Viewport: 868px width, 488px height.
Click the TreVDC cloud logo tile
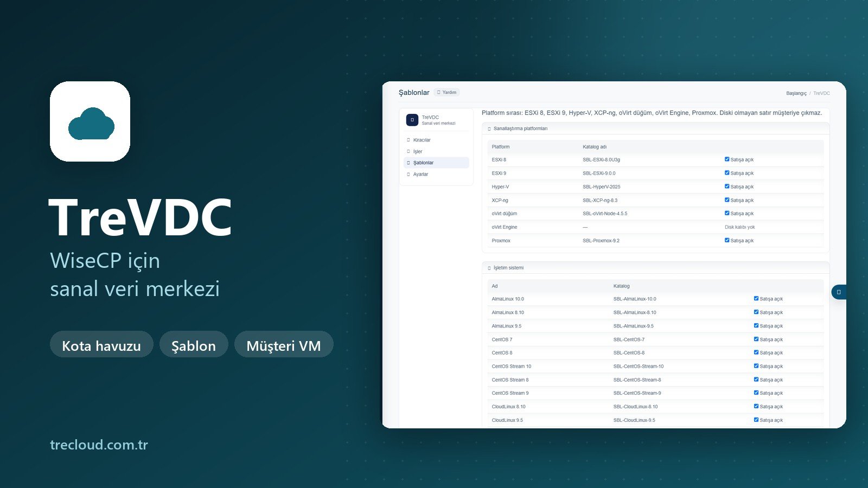[x=90, y=121]
